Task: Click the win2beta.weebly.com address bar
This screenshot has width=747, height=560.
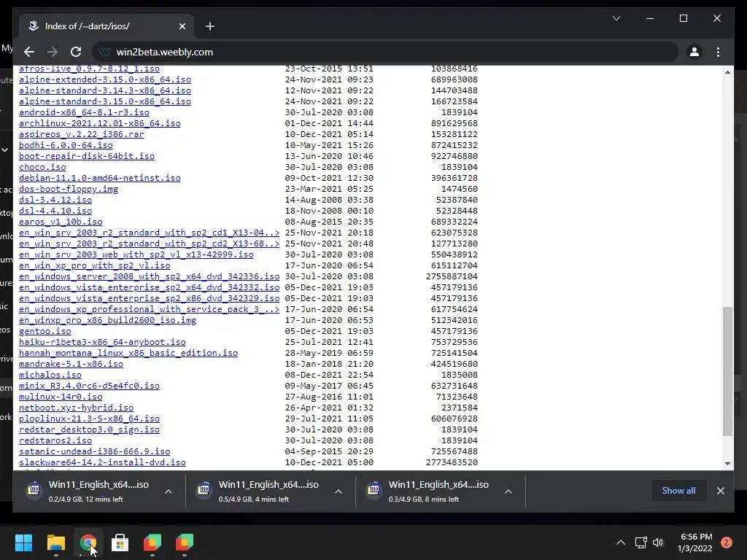Action: tap(385, 52)
